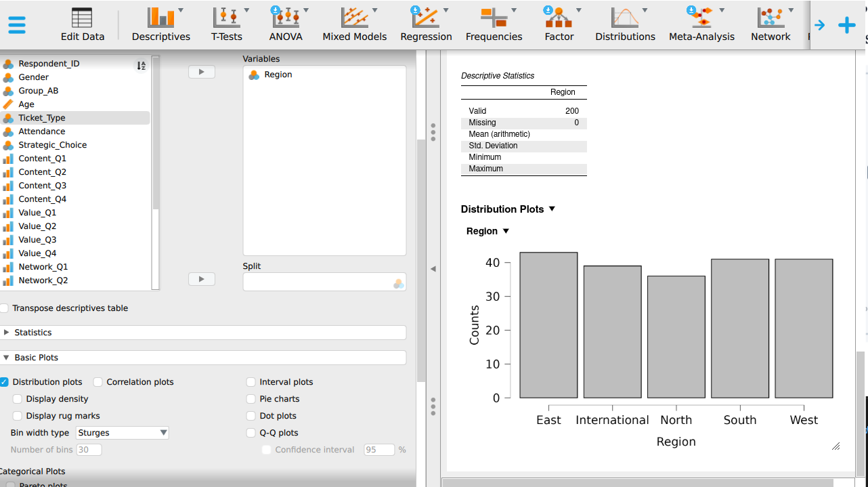This screenshot has height=487, width=868.
Task: Click the Descriptive Statistics table title
Action: coord(498,76)
